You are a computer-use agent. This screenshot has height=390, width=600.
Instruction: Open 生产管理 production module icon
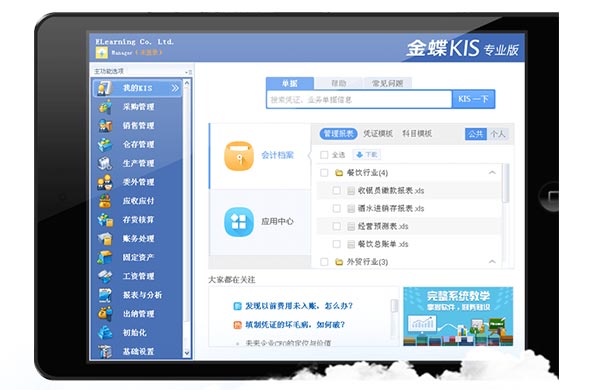coord(105,163)
